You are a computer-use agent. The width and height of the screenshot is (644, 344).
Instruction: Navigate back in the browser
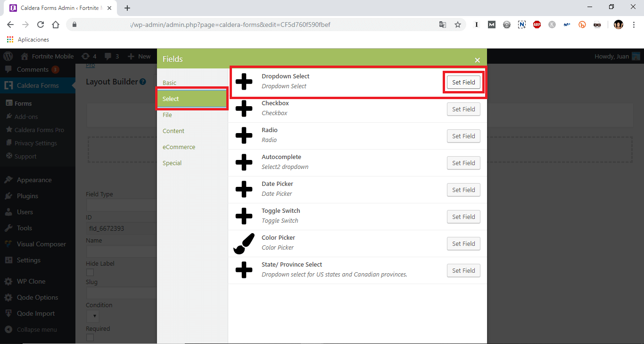pyautogui.click(x=10, y=25)
